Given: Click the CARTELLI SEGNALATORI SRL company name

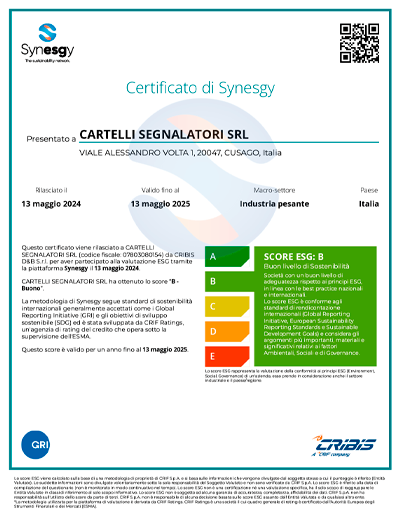Looking at the screenshot, I should pyautogui.click(x=164, y=134).
